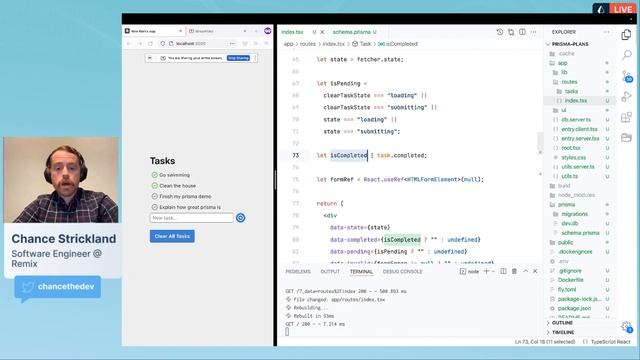
Task: Click the editor vertical scrollbar thumb
Action: point(540,143)
